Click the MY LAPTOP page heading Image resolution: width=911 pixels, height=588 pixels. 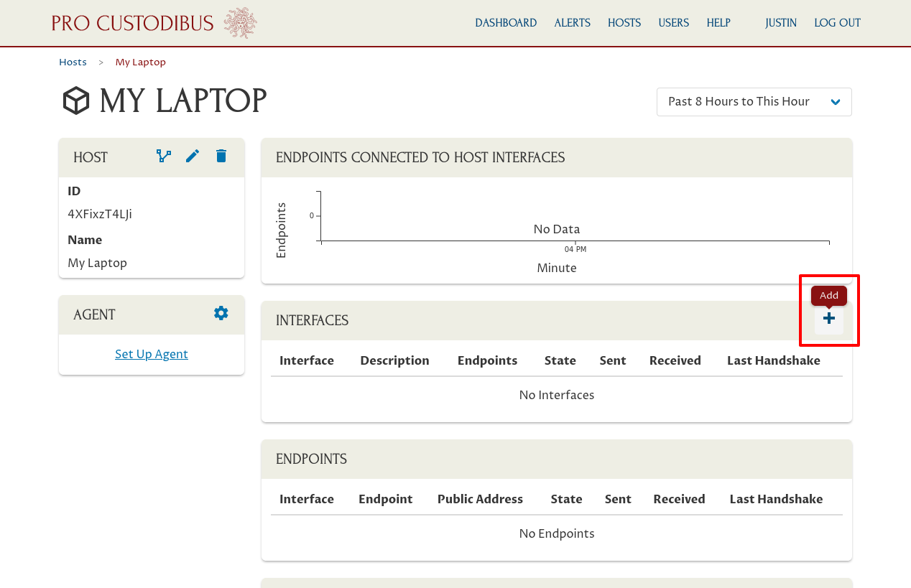pos(182,101)
